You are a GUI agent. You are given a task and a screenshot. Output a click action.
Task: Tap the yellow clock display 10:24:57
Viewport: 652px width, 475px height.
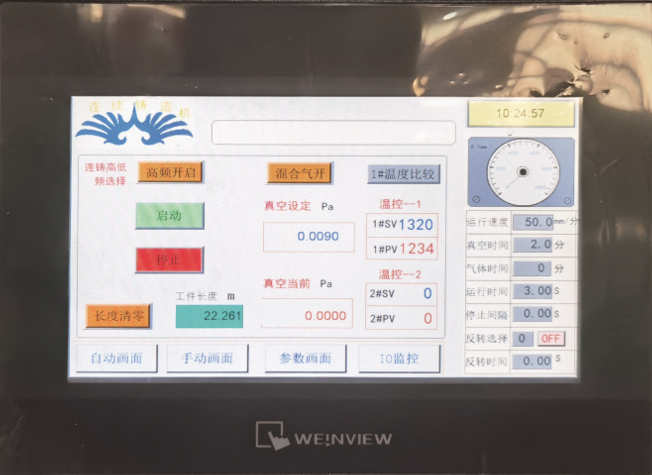click(521, 114)
